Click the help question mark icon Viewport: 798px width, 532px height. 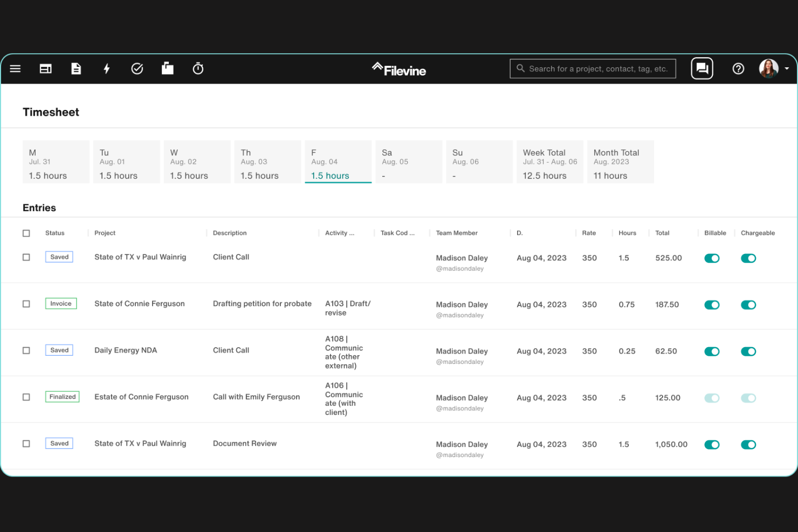pos(738,68)
